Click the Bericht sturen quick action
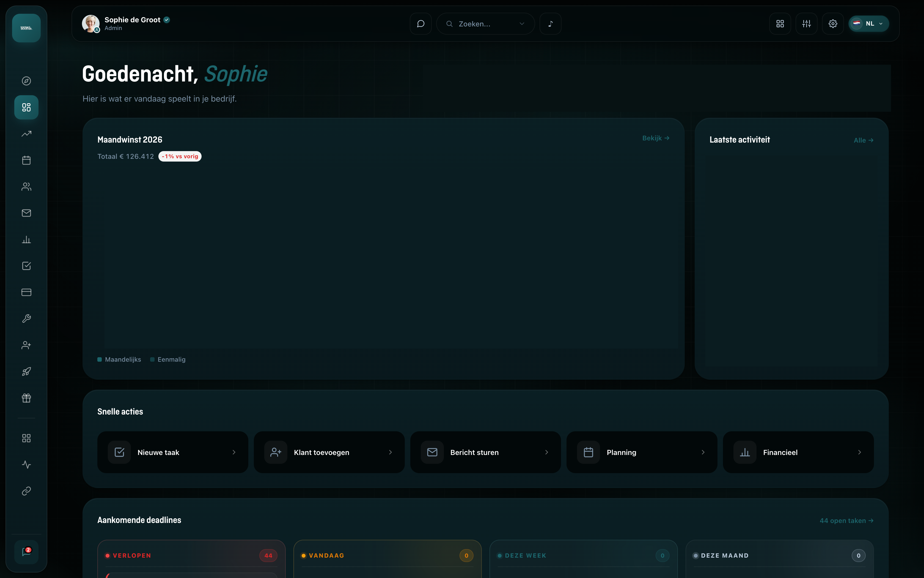This screenshot has height=578, width=924. [485, 452]
